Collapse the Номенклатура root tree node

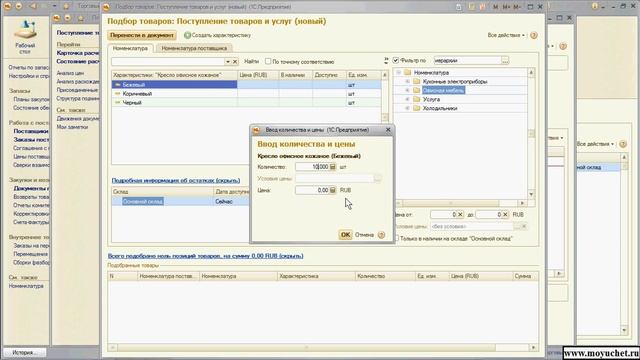coord(399,73)
